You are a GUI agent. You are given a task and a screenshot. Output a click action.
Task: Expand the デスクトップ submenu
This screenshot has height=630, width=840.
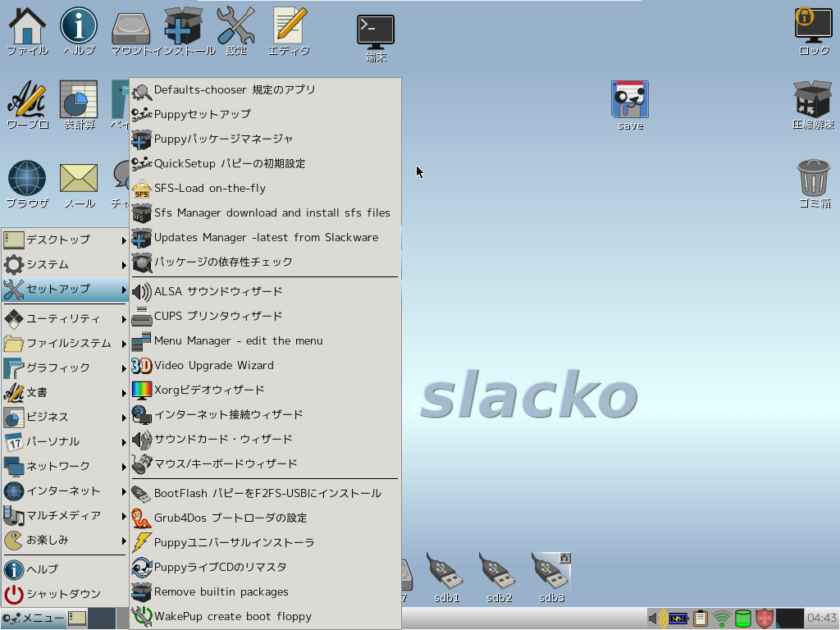pos(65,240)
